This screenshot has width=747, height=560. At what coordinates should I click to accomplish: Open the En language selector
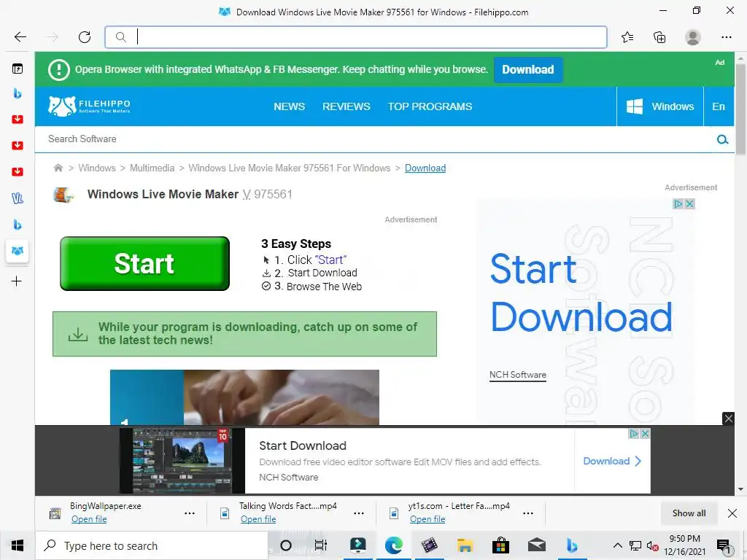(719, 106)
